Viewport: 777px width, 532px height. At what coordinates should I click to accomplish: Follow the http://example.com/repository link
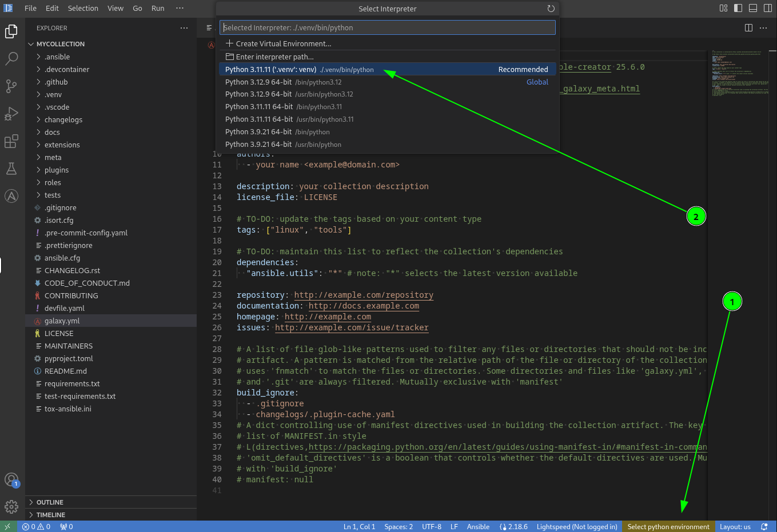point(364,295)
